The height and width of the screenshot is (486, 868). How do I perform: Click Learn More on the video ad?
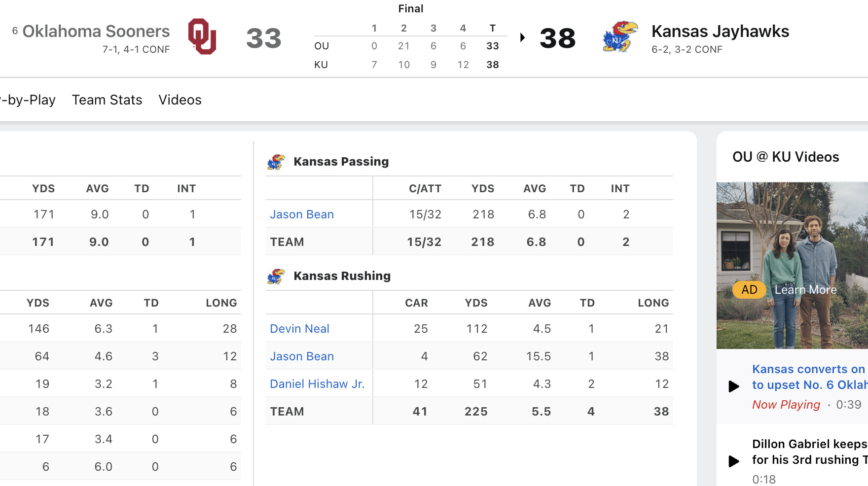click(x=805, y=290)
